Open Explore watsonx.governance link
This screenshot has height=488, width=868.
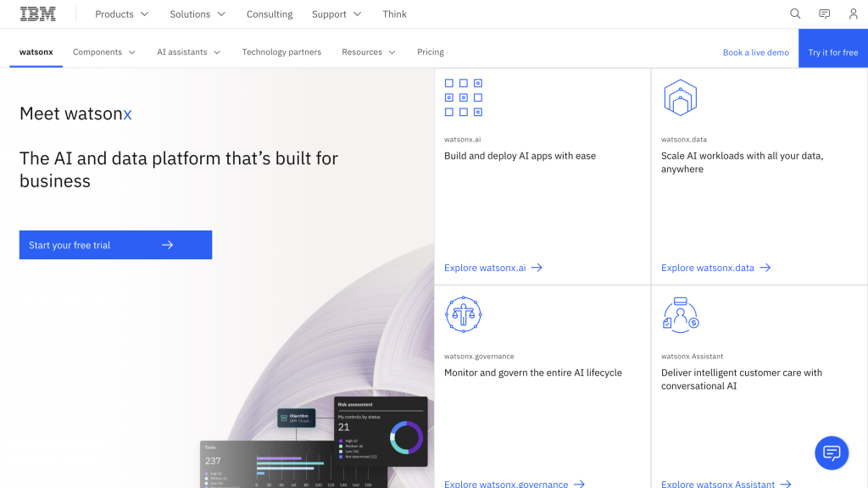click(x=515, y=484)
